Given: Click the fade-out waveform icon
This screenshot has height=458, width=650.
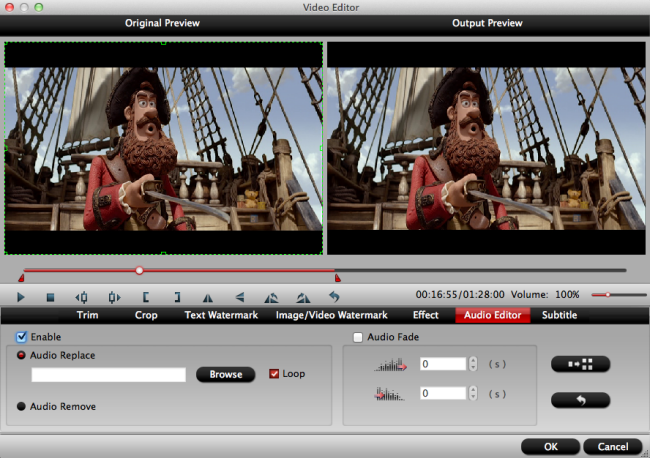Looking at the screenshot, I should (389, 394).
